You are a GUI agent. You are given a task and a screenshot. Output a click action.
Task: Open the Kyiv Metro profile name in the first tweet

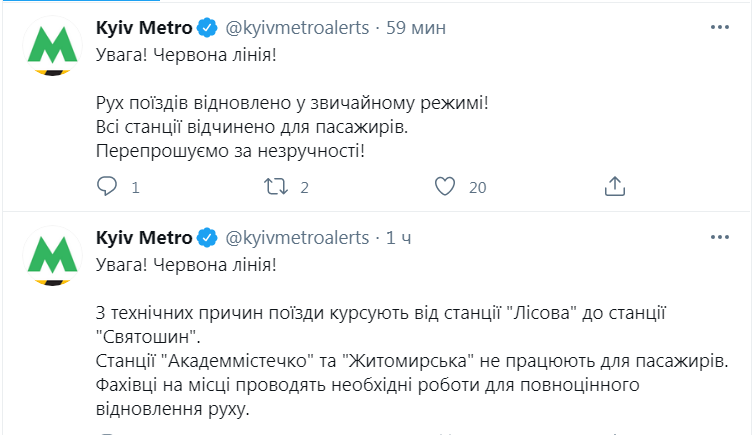[143, 27]
